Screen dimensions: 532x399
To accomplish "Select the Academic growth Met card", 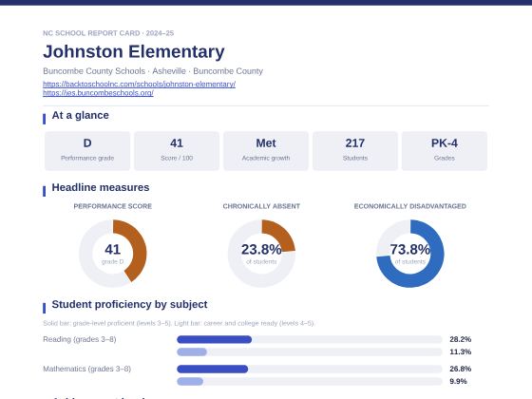I will coord(266,151).
